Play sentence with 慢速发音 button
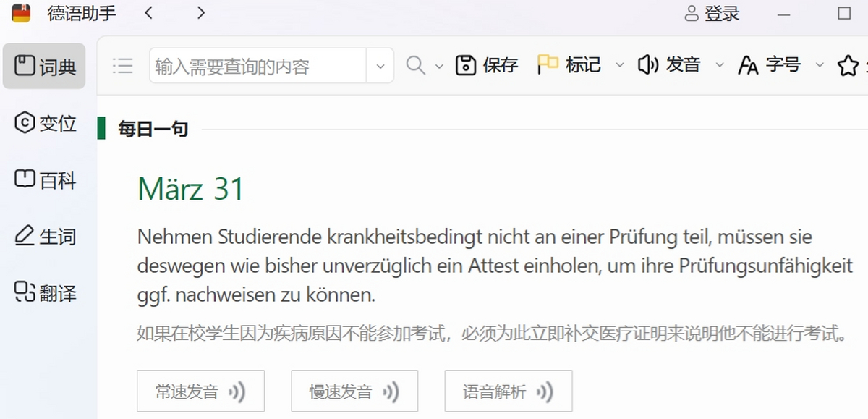The height and width of the screenshot is (419, 868). (354, 392)
